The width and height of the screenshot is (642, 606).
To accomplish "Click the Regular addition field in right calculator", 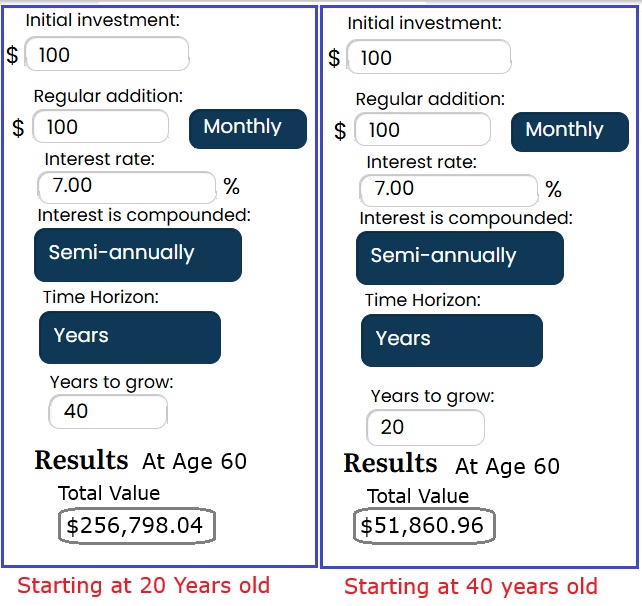I will 422,130.
